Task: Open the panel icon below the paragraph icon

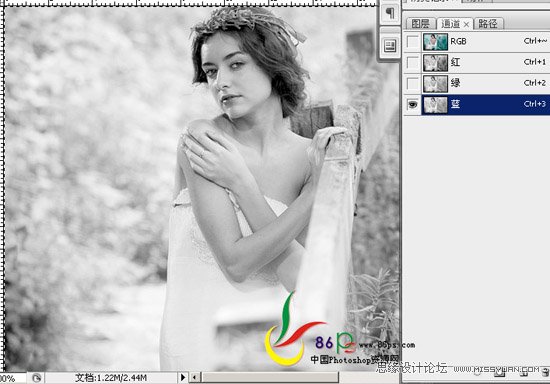Action: point(390,46)
